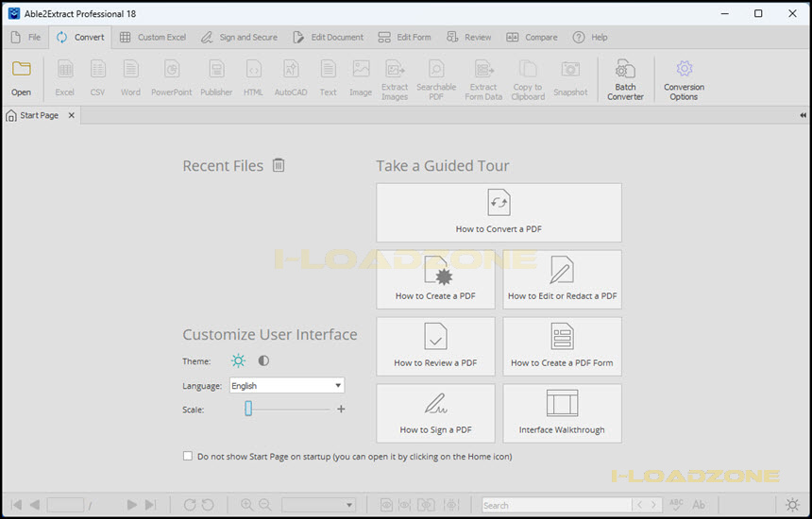Open the File menu
The image size is (812, 519).
25,37
